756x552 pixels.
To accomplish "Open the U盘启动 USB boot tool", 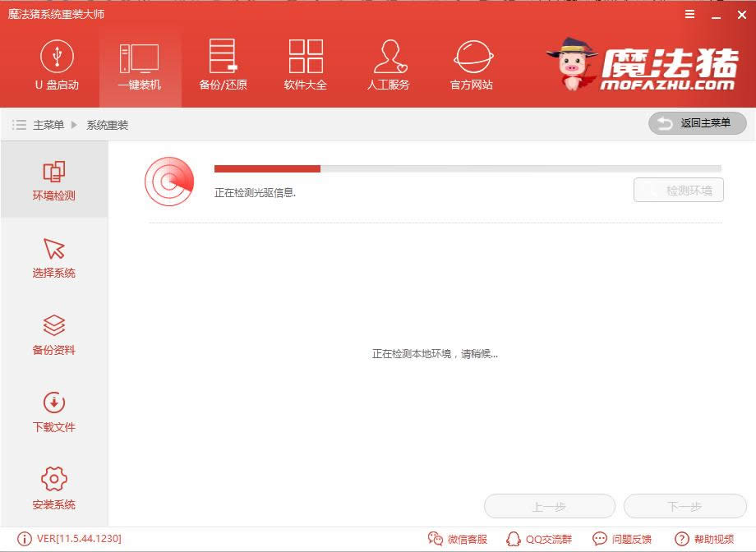I will click(57, 67).
